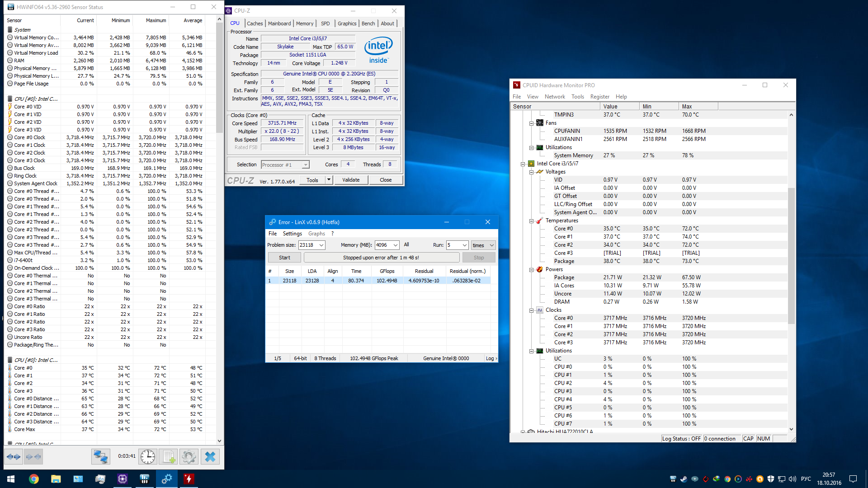The image size is (868, 488).
Task: Open the volume control in system tray
Action: (792, 479)
